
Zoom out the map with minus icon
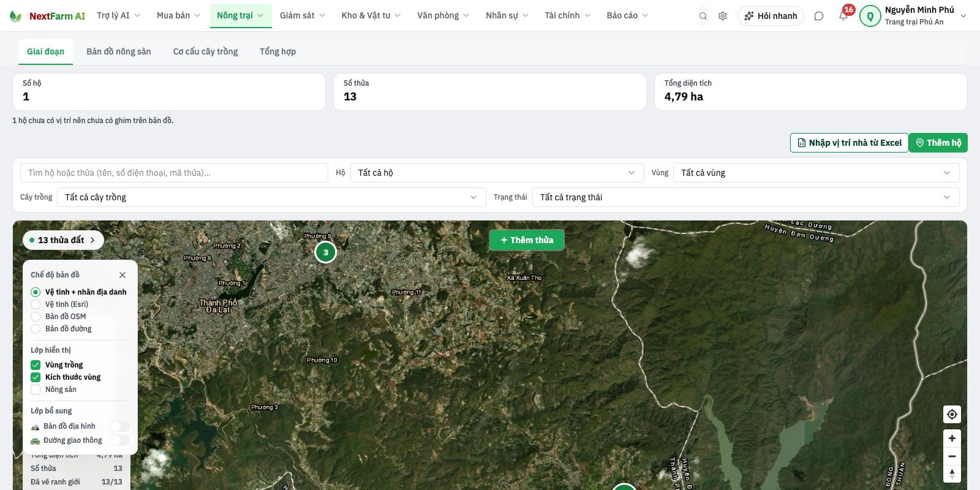952,456
